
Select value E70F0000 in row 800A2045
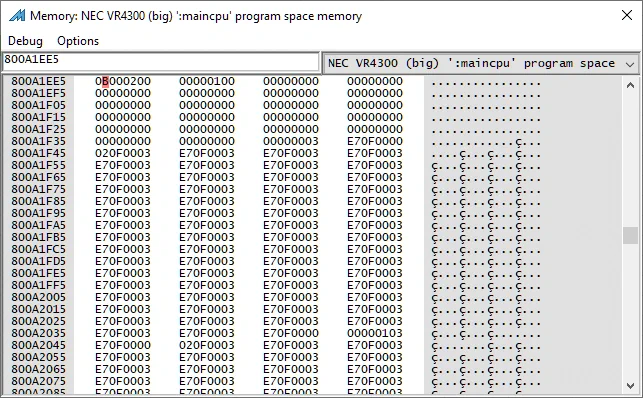123,345
